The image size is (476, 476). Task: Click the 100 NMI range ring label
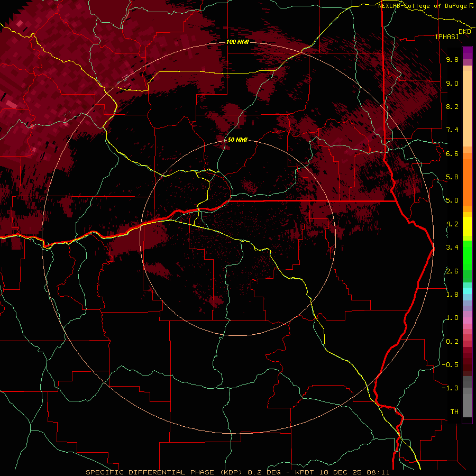pyautogui.click(x=237, y=42)
